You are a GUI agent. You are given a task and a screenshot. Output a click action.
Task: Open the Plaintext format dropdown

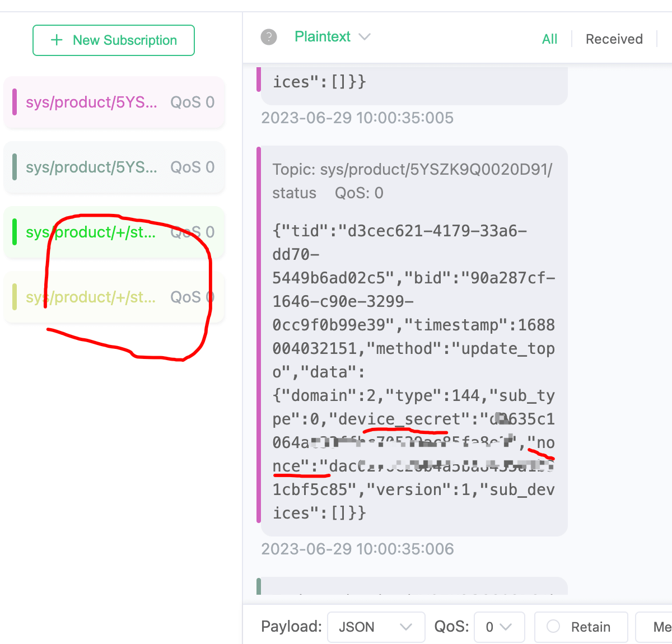[333, 37]
